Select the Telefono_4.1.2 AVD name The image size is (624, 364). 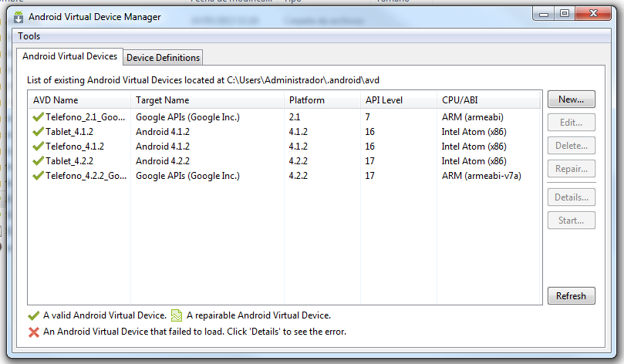[74, 147]
